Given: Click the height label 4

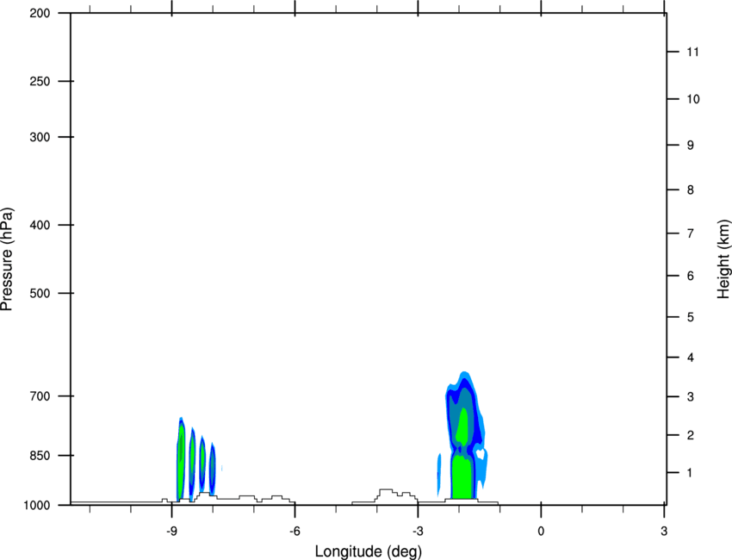Looking at the screenshot, I should pos(691,358).
